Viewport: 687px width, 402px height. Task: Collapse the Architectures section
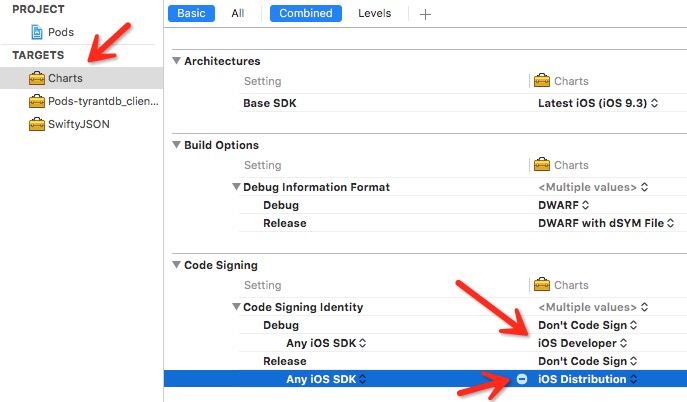[177, 60]
